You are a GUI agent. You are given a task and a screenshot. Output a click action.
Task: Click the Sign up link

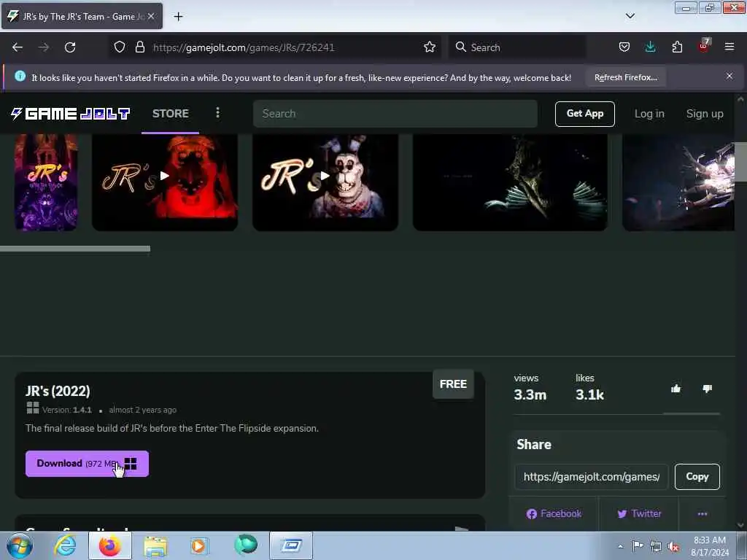[704, 114]
